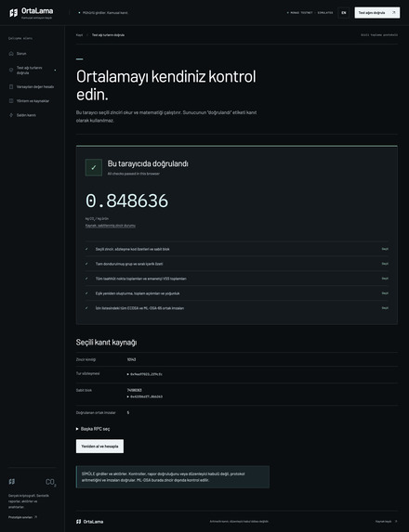Image resolution: width=409 pixels, height=532 pixels.
Task: Click the Yöntem ve kaynaklar document icon
Action: point(11,101)
